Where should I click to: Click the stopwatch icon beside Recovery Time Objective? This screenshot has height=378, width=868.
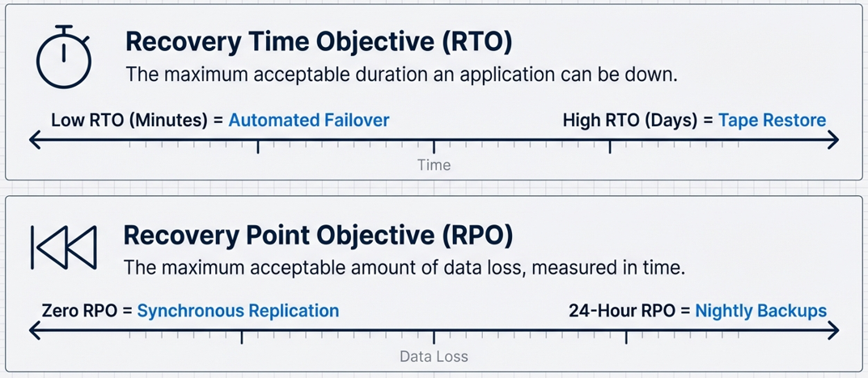tap(64, 57)
